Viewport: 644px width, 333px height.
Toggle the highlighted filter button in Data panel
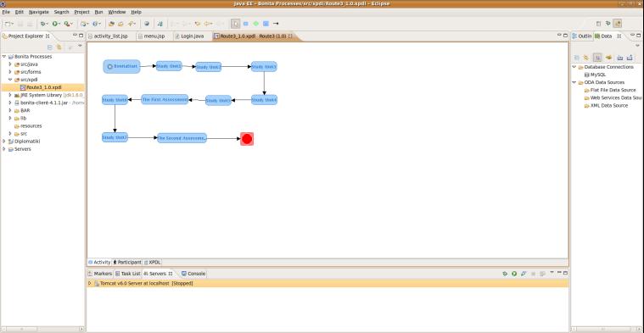pyautogui.click(x=597, y=58)
